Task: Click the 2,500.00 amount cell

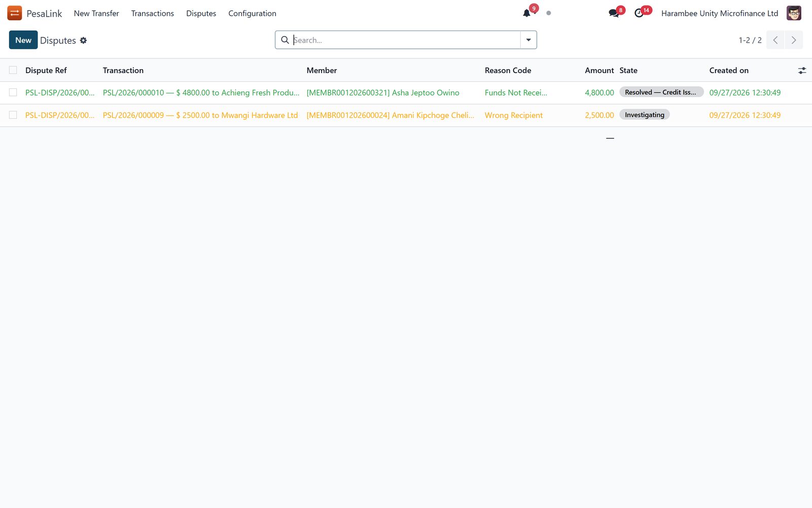Action: [x=599, y=115]
